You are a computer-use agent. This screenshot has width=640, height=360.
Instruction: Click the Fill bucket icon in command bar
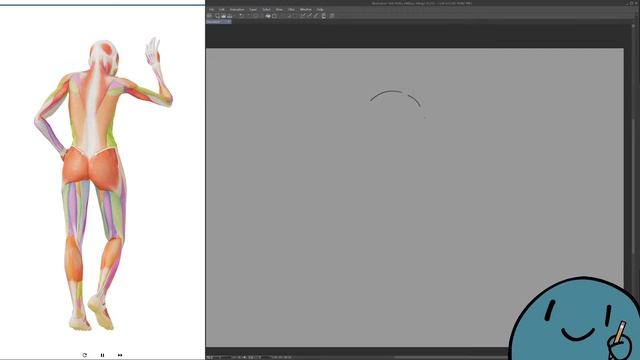(268, 16)
